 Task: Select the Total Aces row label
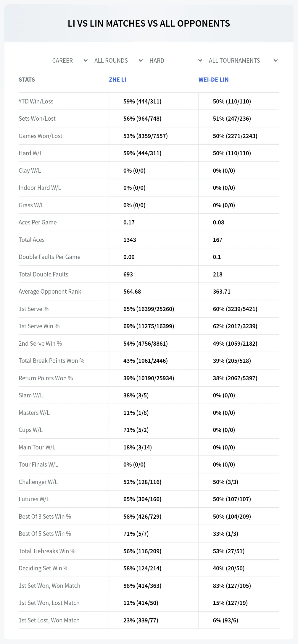click(31, 240)
